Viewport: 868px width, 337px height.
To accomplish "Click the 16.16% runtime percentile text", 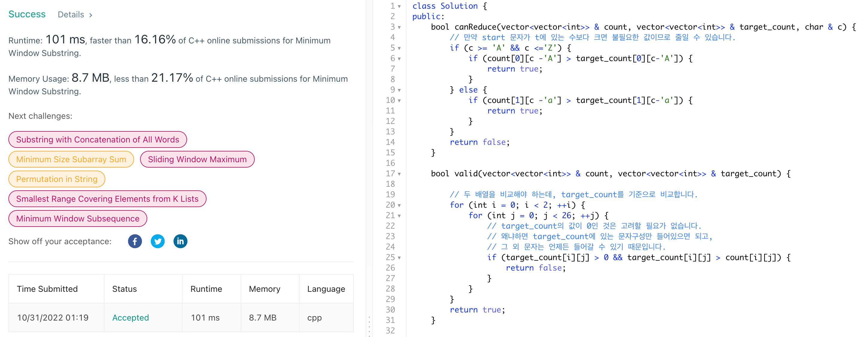I will click(x=155, y=40).
